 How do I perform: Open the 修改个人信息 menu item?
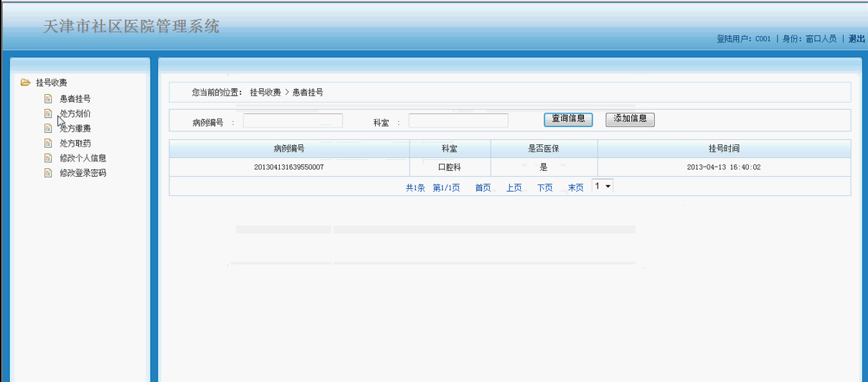pyautogui.click(x=83, y=158)
